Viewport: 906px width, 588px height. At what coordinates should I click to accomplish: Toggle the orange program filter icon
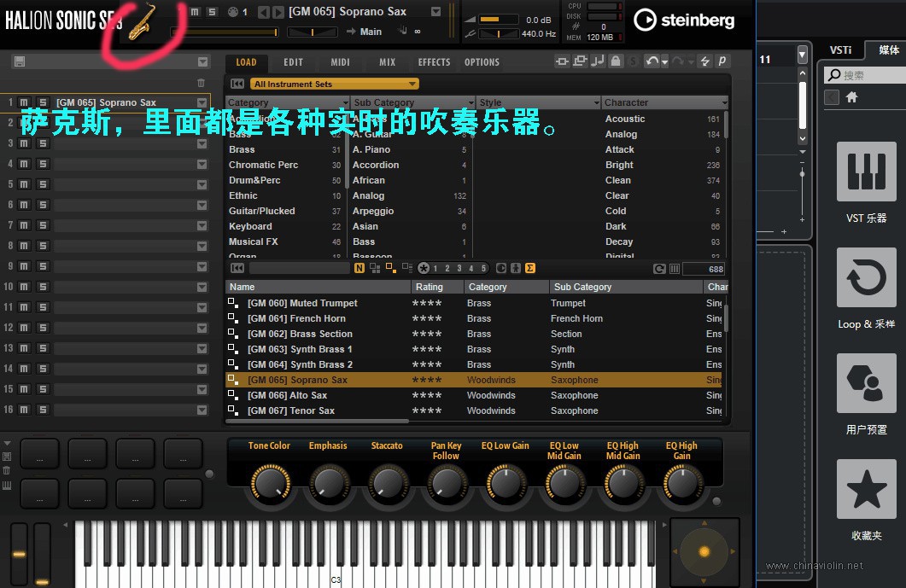[390, 268]
